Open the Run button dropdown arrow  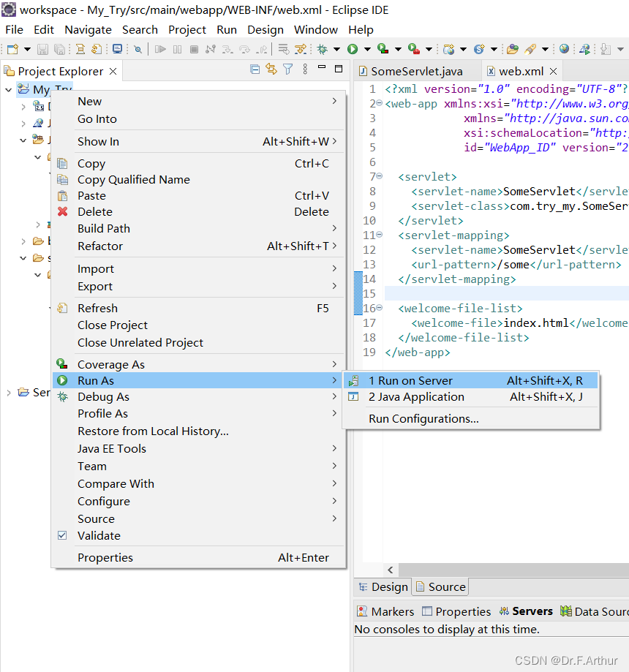point(367,49)
